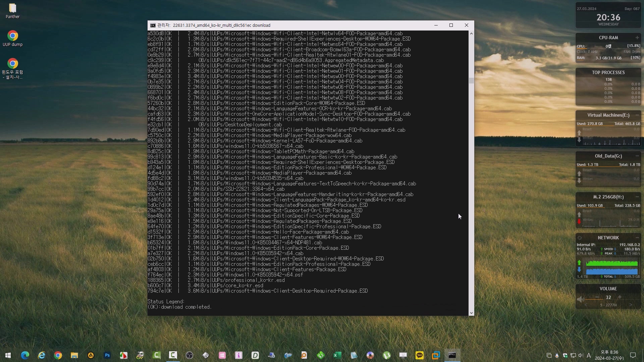This screenshot has height=362, width=644.
Task: Click the green and blue network traffic graph
Action: 612,267
